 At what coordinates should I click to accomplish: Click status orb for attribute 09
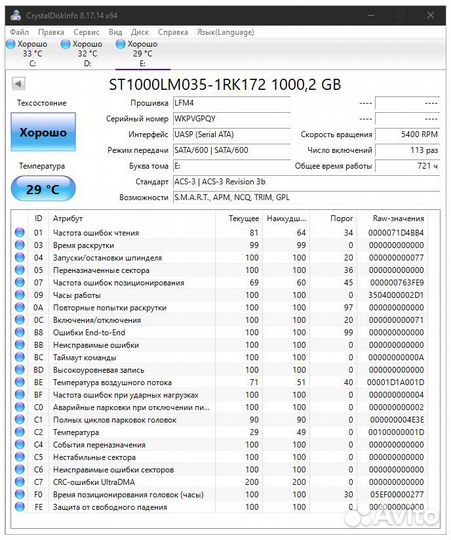point(20,295)
